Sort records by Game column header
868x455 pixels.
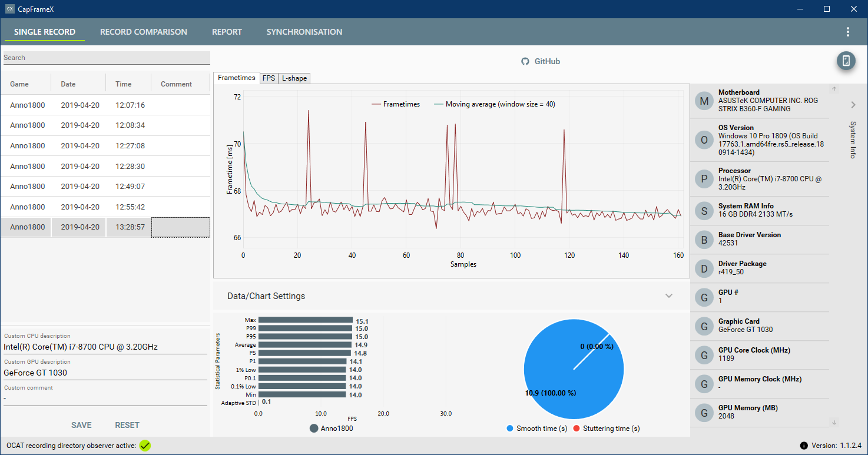(19, 84)
